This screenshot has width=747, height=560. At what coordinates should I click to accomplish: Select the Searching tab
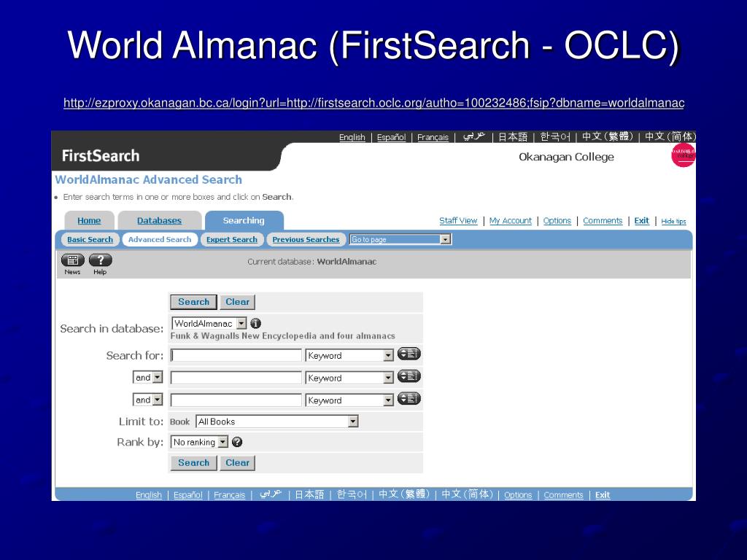244,220
